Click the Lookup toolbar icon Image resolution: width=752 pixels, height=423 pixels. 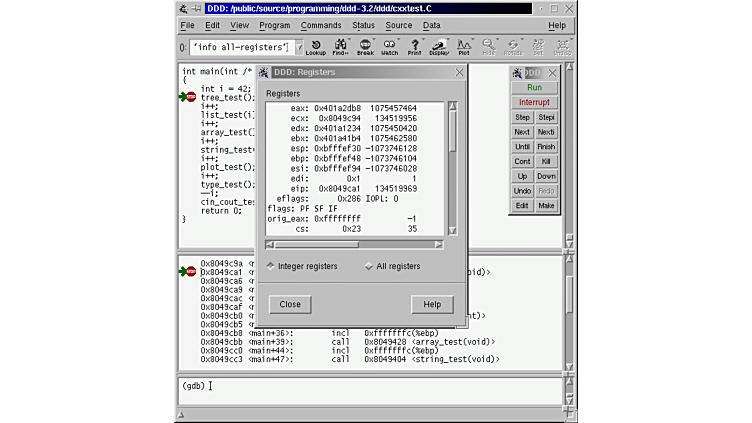pos(315,46)
